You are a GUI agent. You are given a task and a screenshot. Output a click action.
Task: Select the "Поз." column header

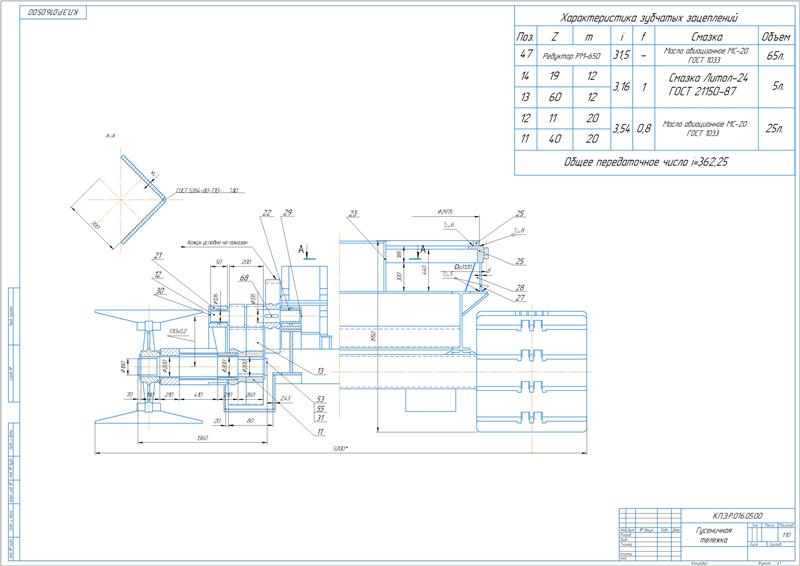(526, 37)
